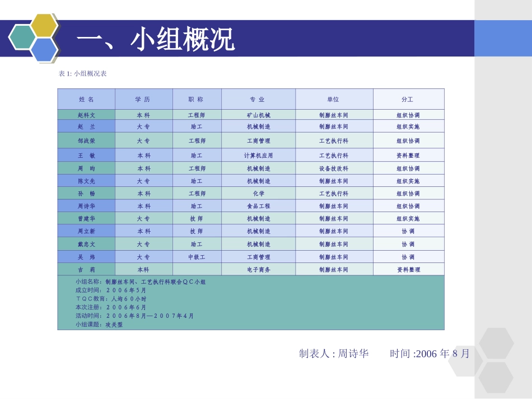Screen dimensions: 532x399
Task: Select the line TQC教育: 人均60小时
Action: coord(111,299)
